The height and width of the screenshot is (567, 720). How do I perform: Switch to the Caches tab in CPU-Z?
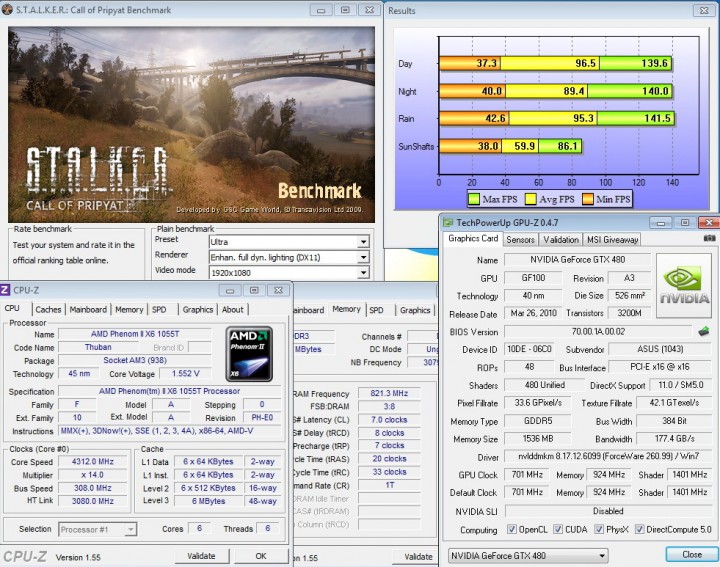click(48, 309)
